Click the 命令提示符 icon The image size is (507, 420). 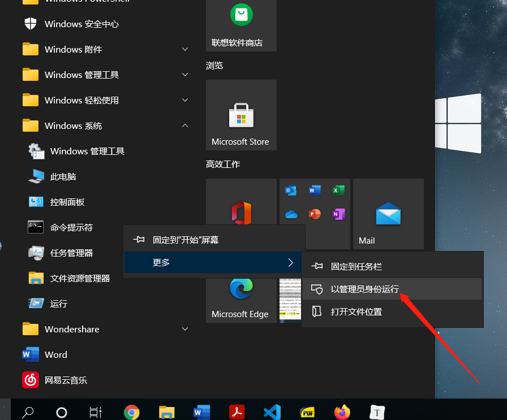pos(36,227)
